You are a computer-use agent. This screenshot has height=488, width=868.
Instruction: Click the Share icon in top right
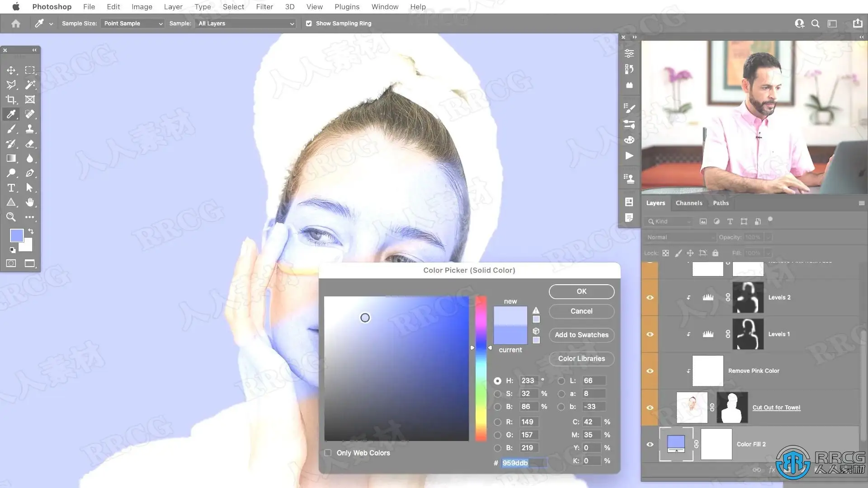857,23
